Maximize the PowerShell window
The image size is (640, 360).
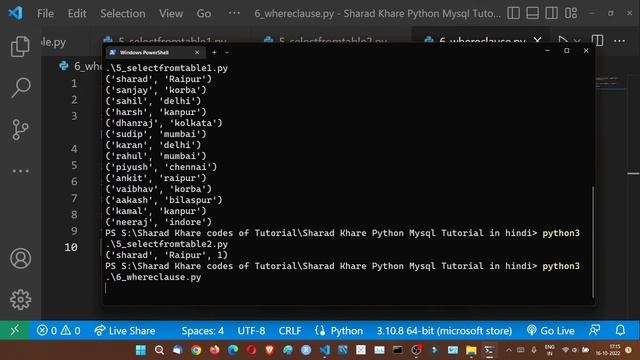point(567,51)
